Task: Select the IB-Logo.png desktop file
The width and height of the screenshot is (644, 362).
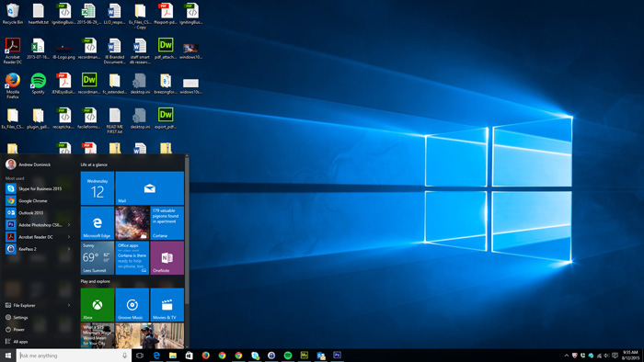Action: 63,51
